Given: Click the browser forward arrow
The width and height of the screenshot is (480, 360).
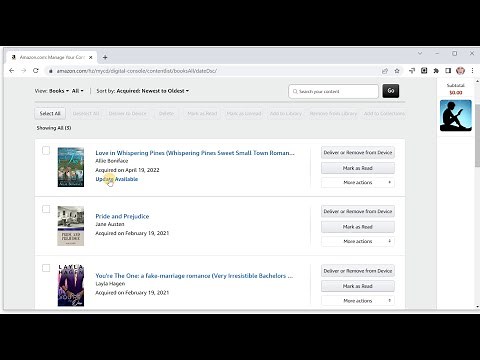Looking at the screenshot, I should coord(24,71).
